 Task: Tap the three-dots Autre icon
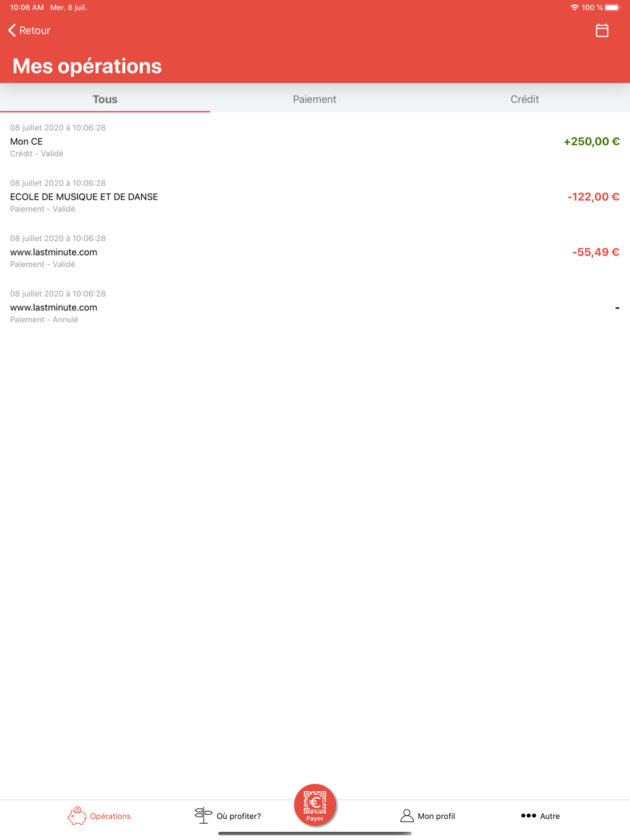click(529, 815)
